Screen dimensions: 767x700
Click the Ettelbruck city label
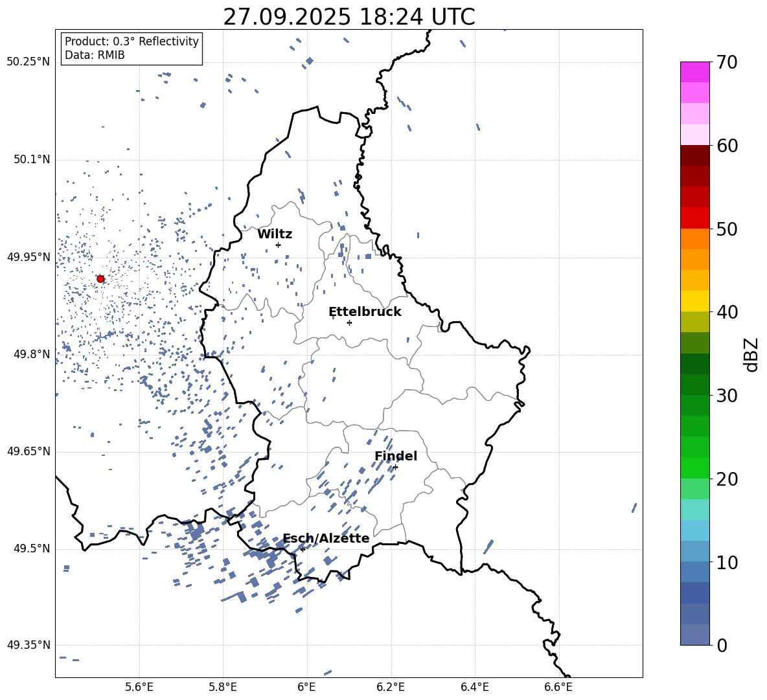click(x=365, y=312)
